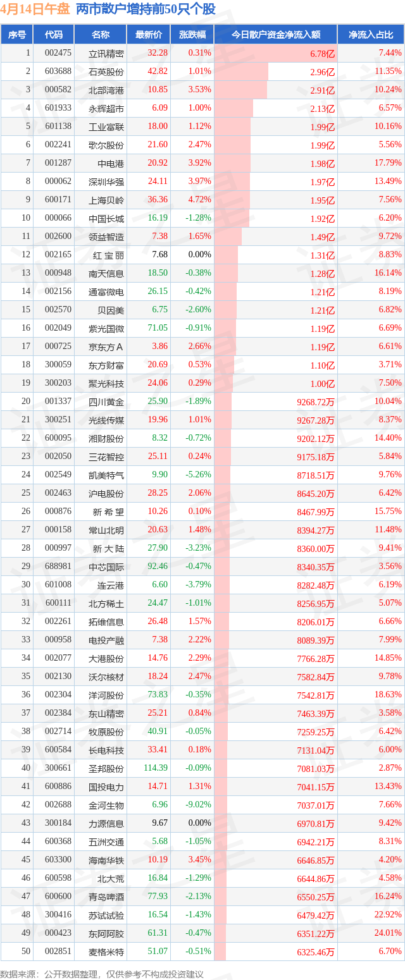Screen dimensions: 405x980
Task: Select the price 77.93 for 青岛啤酒
Action: [x=157, y=897]
